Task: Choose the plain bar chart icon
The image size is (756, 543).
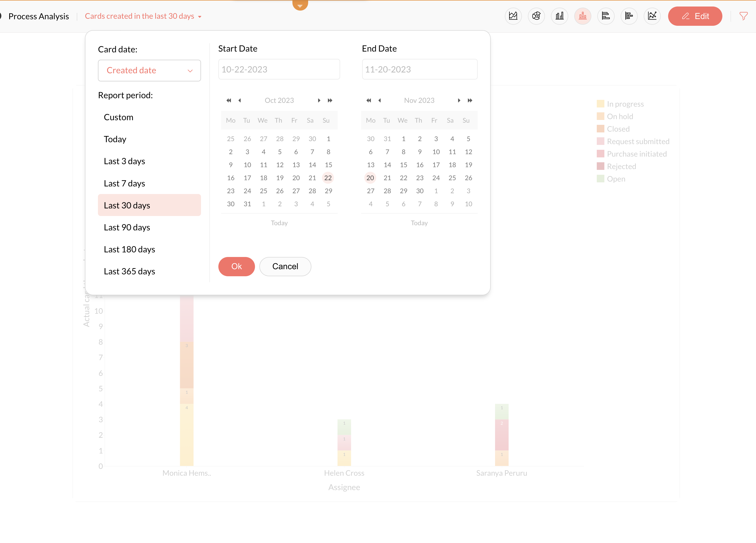Action: [559, 16]
